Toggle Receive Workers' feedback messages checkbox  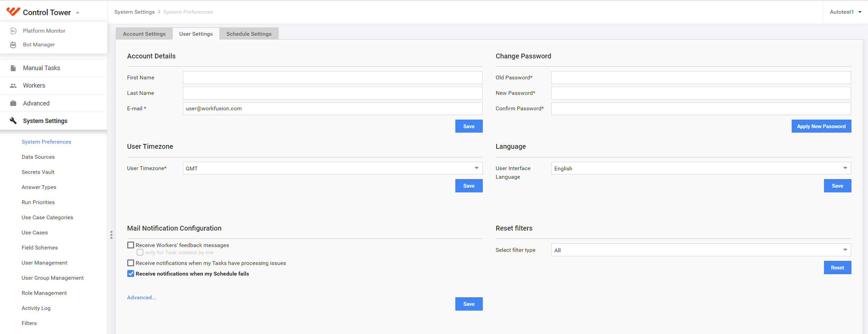coord(131,245)
